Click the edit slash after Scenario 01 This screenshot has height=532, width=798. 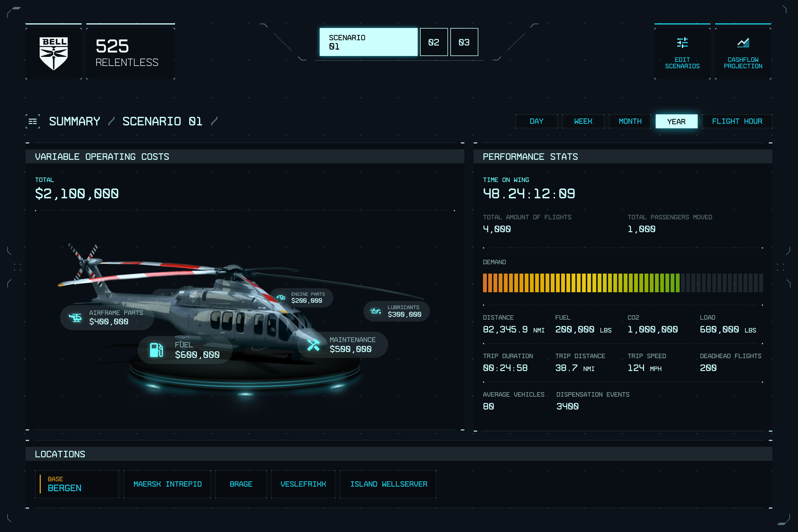tap(214, 121)
